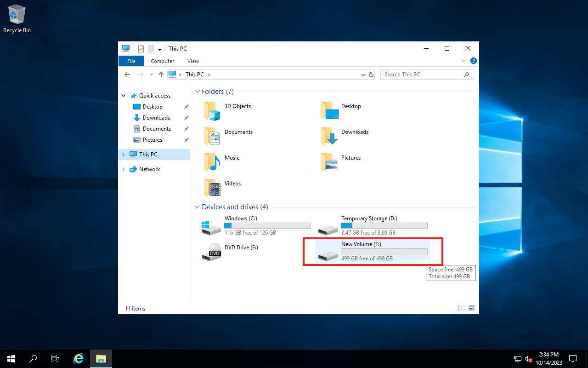Image resolution: width=588 pixels, height=368 pixels.
Task: Open the volume tray icon
Action: tap(529, 359)
